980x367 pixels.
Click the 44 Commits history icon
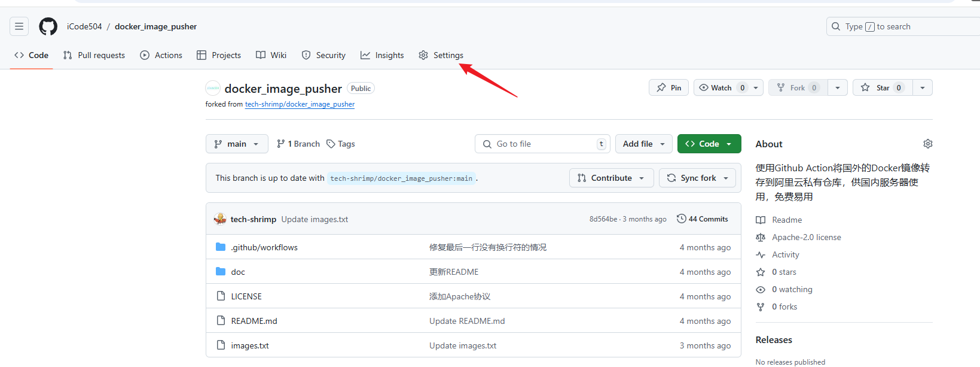pos(681,219)
